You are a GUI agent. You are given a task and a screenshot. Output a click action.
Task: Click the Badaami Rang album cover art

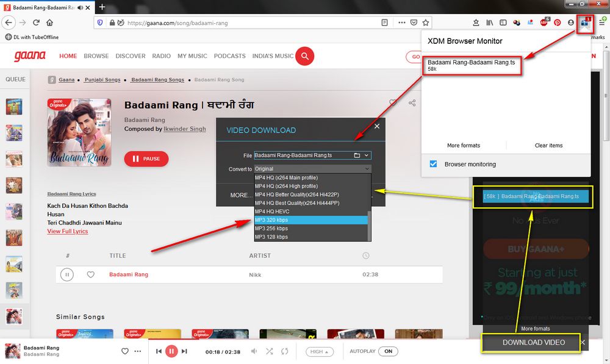click(79, 132)
